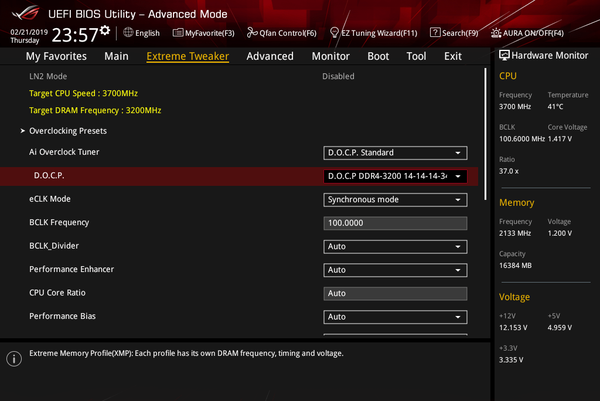
Task: Click the Search question mark icon
Action: pos(435,33)
